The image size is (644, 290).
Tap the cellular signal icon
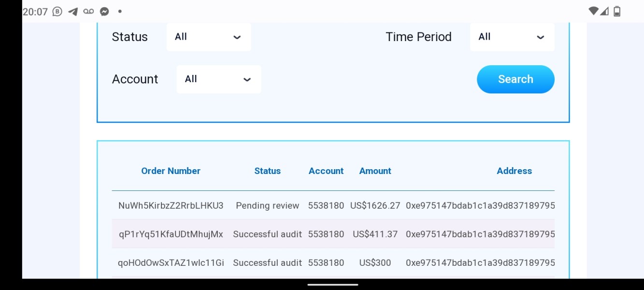point(604,11)
